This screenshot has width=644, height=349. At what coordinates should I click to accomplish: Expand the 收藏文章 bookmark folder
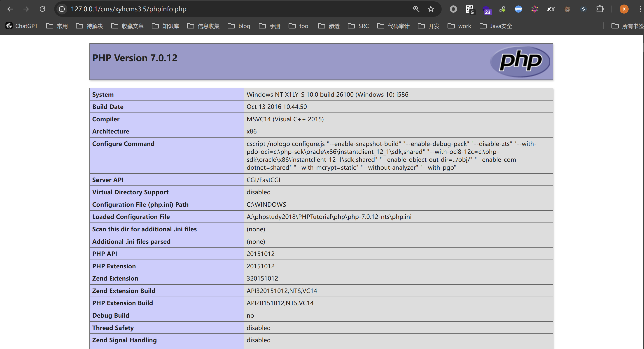(x=128, y=26)
